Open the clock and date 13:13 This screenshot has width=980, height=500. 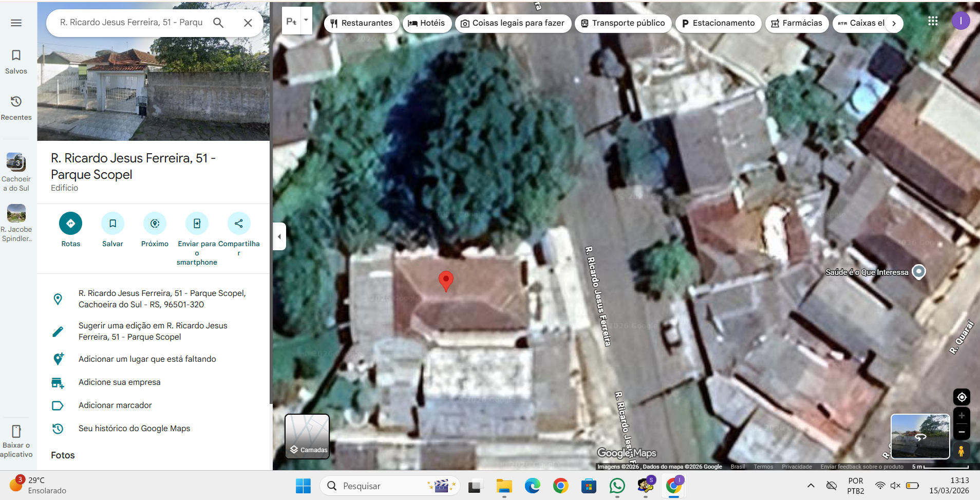pyautogui.click(x=949, y=486)
